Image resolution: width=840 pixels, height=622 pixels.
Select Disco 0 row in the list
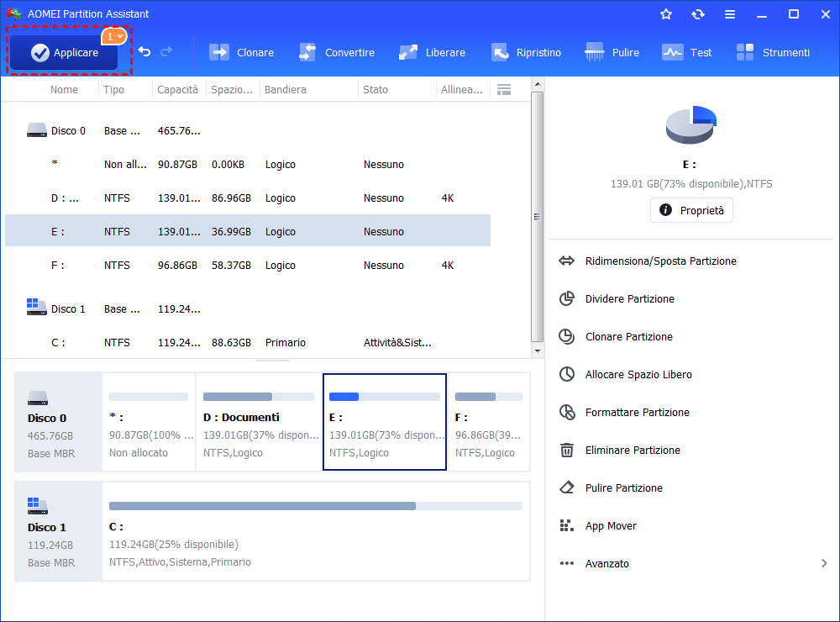click(x=248, y=131)
